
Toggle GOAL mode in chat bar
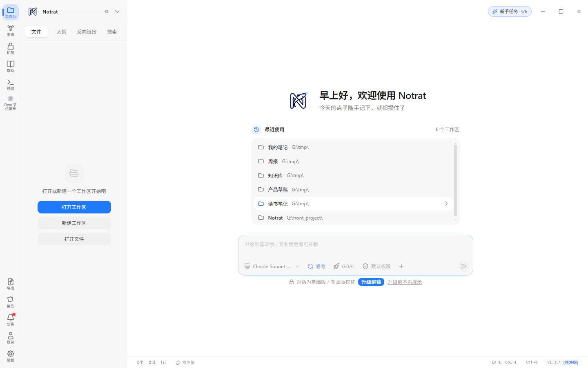coord(344,266)
